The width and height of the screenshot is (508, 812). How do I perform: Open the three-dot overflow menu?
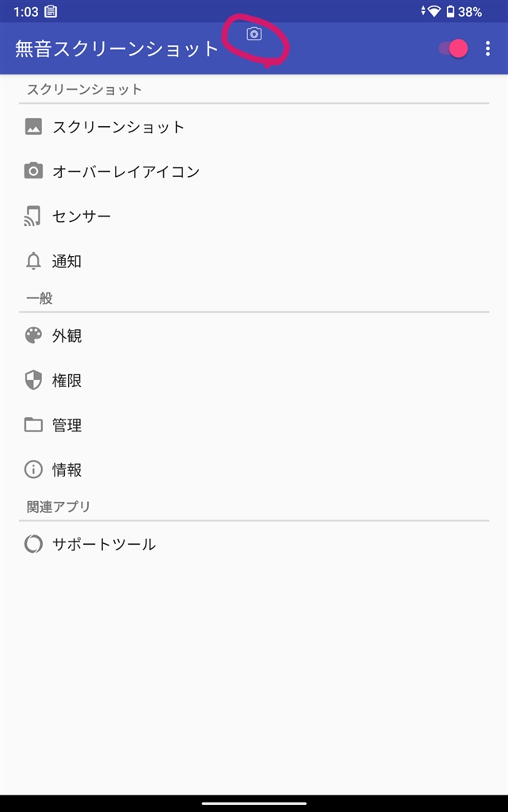point(488,48)
